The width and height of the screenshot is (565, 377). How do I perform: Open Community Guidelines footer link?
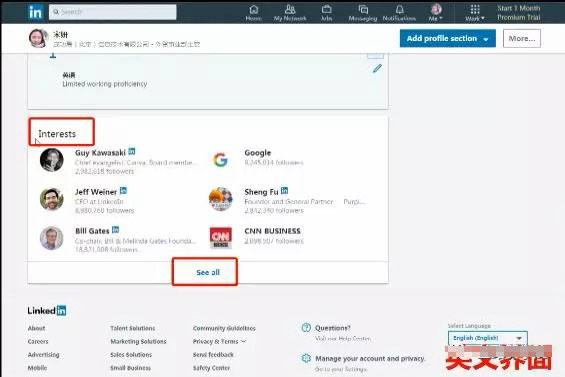click(224, 328)
